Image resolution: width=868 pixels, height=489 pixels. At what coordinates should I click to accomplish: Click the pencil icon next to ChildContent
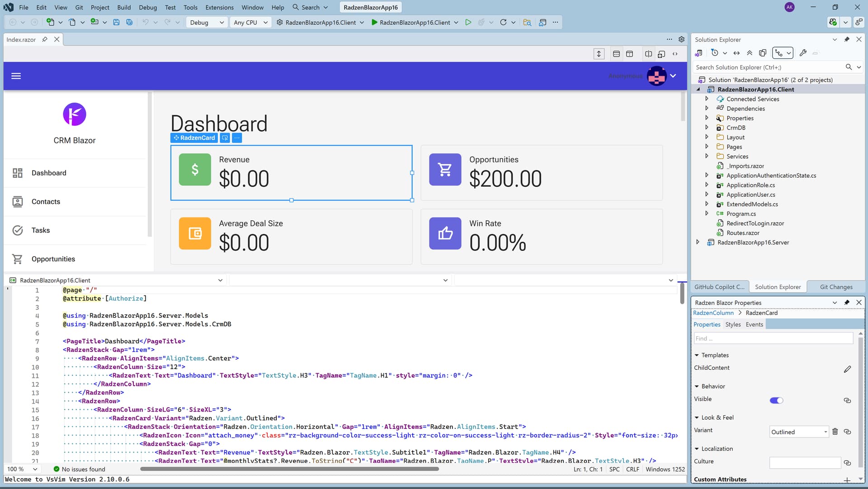pos(847,369)
